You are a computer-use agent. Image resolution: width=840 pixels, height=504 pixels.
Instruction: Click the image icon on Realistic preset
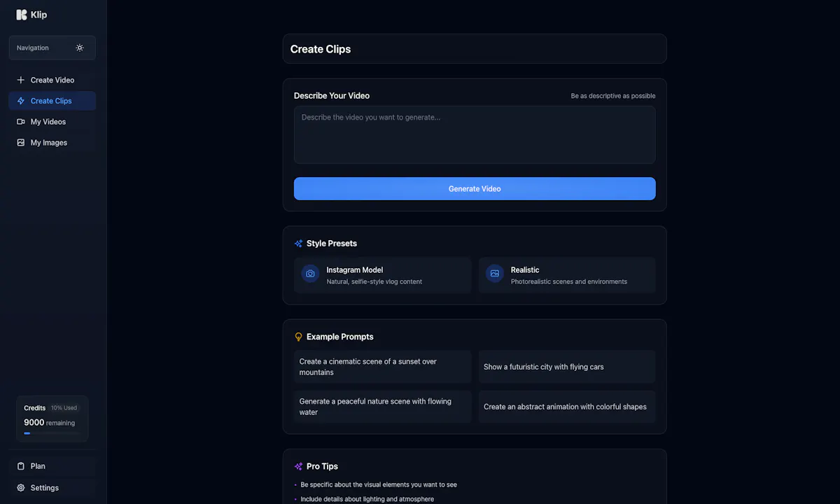tap(495, 274)
